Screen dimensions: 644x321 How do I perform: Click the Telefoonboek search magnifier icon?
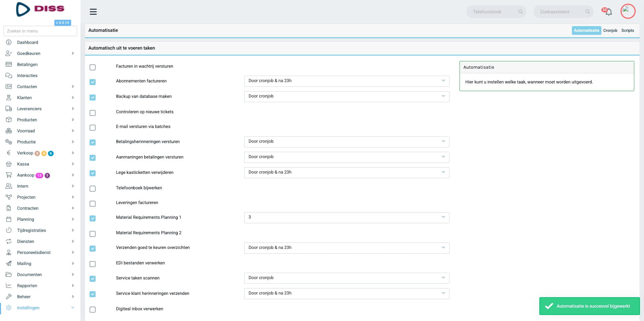click(521, 12)
